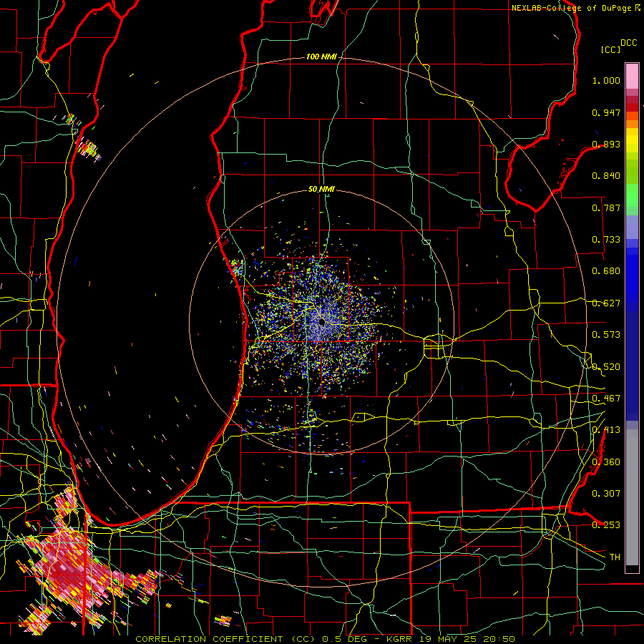
Task: Click the 0.787 scale value
Action: click(x=606, y=208)
